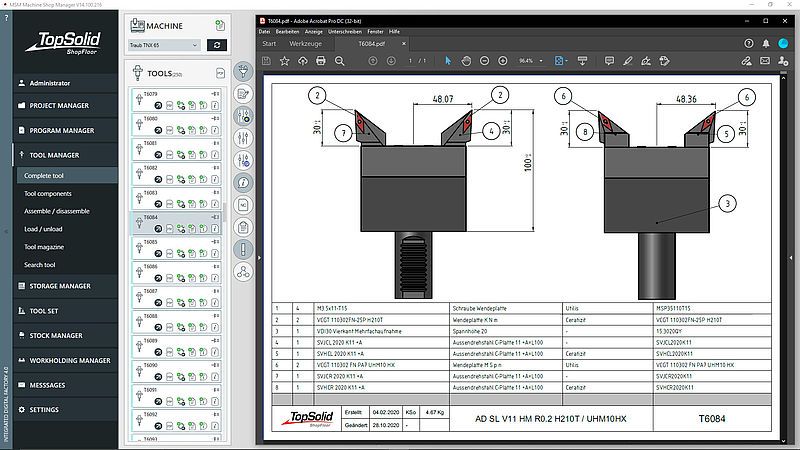The height and width of the screenshot is (450, 800).
Task: Open Tool magazine in the sidebar
Action: coord(44,247)
